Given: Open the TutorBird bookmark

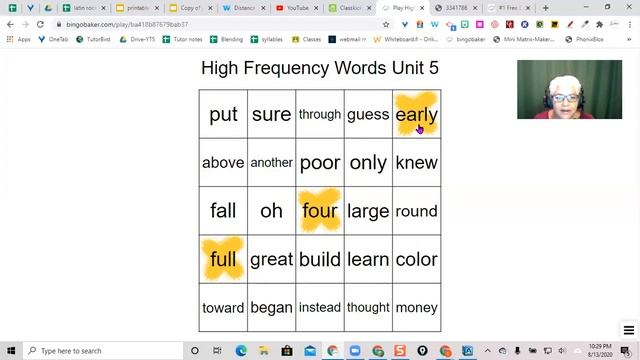Looking at the screenshot, I should point(93,39).
